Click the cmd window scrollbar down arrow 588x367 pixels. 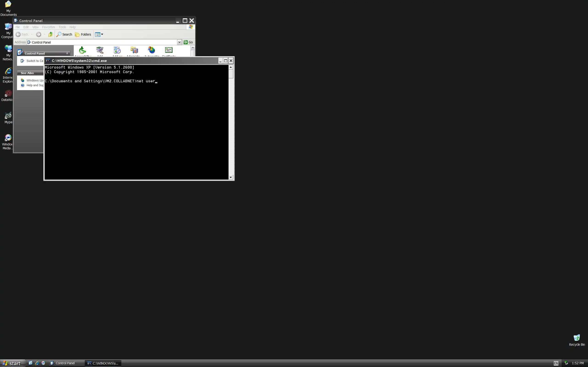[231, 178]
